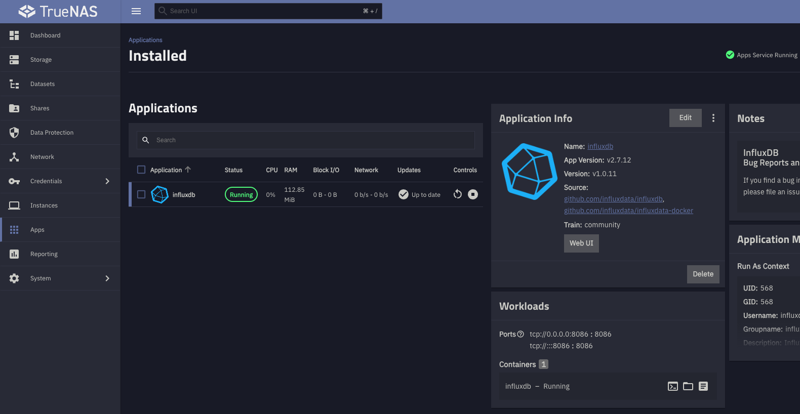Click the Datasets tree icon

pos(14,84)
